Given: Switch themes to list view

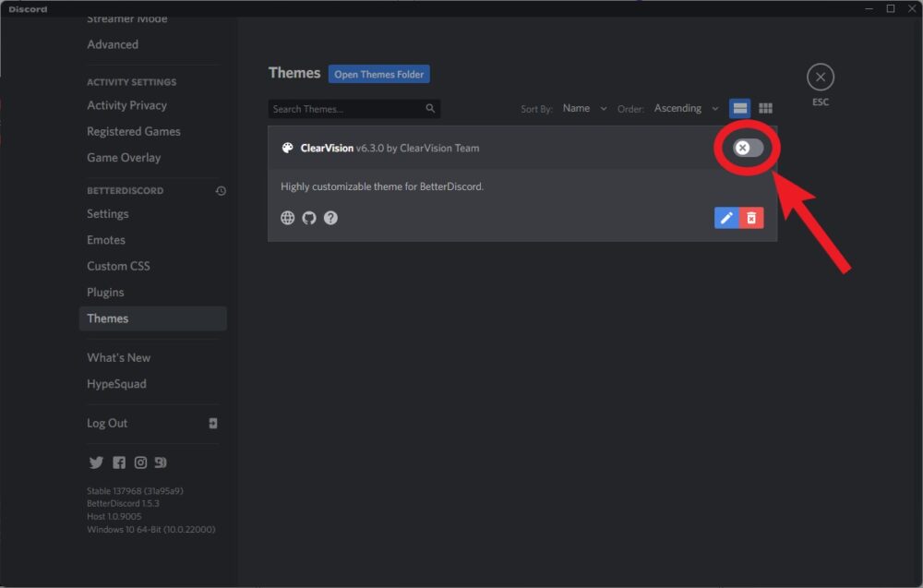Looking at the screenshot, I should pyautogui.click(x=739, y=108).
